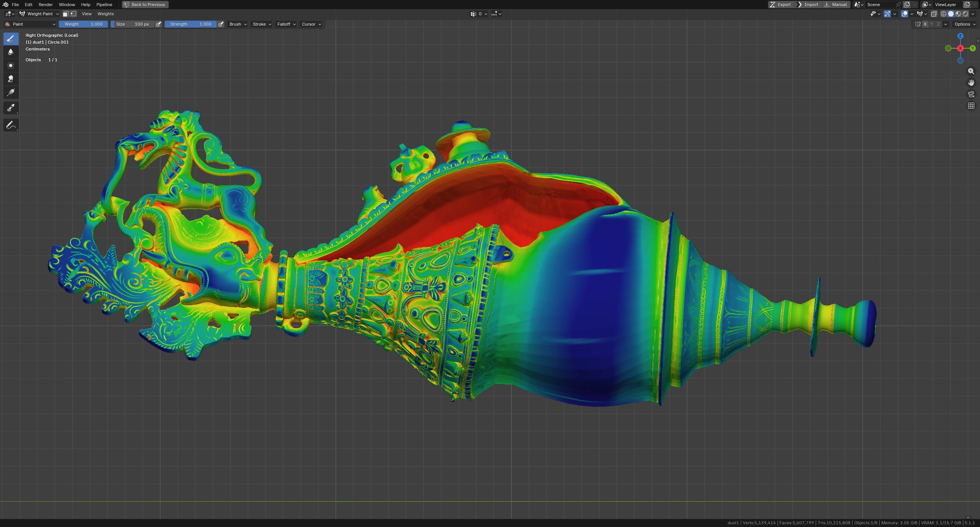Click the Export button
This screenshot has height=527, width=980.
click(x=781, y=5)
